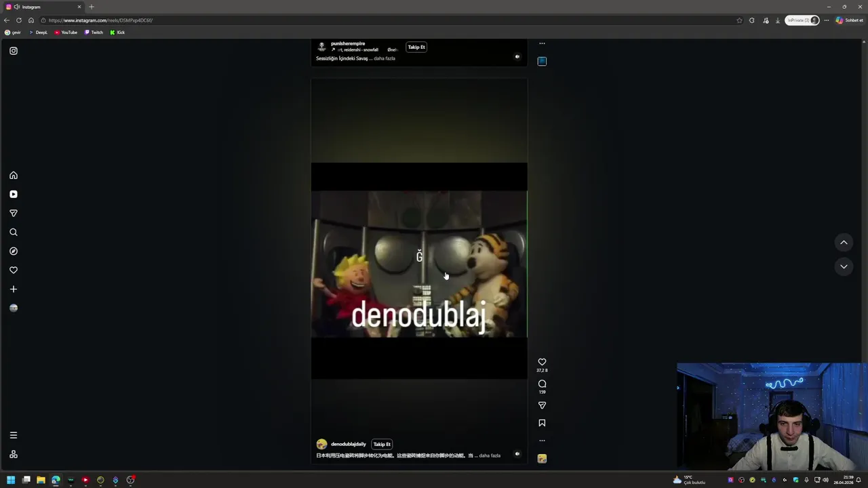The height and width of the screenshot is (488, 868).
Task: Open the InPrivate profile button
Action: click(803, 20)
